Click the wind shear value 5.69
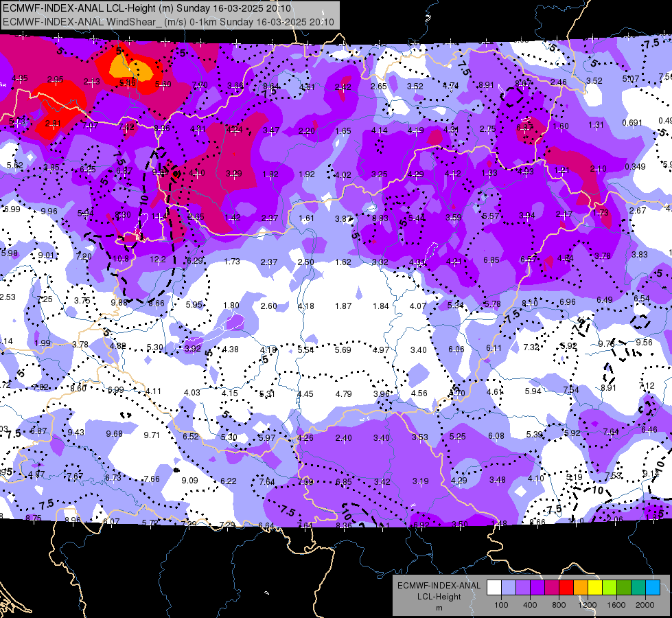The image size is (672, 618). 343,350
